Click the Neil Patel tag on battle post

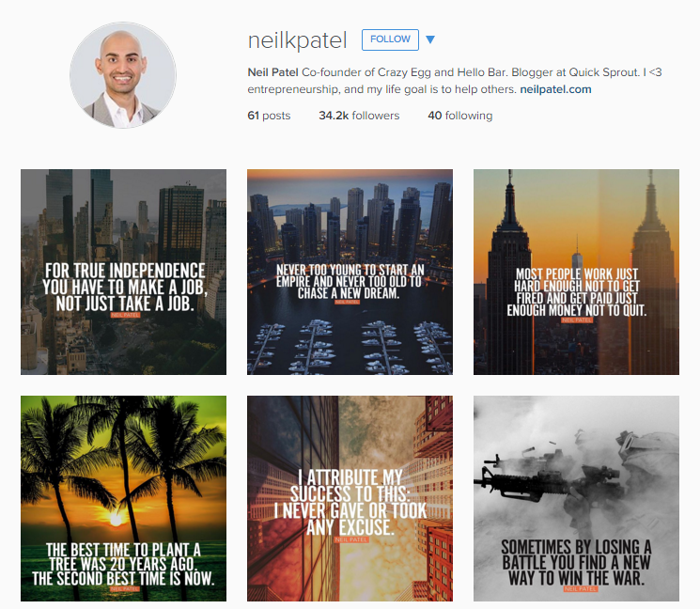point(580,589)
